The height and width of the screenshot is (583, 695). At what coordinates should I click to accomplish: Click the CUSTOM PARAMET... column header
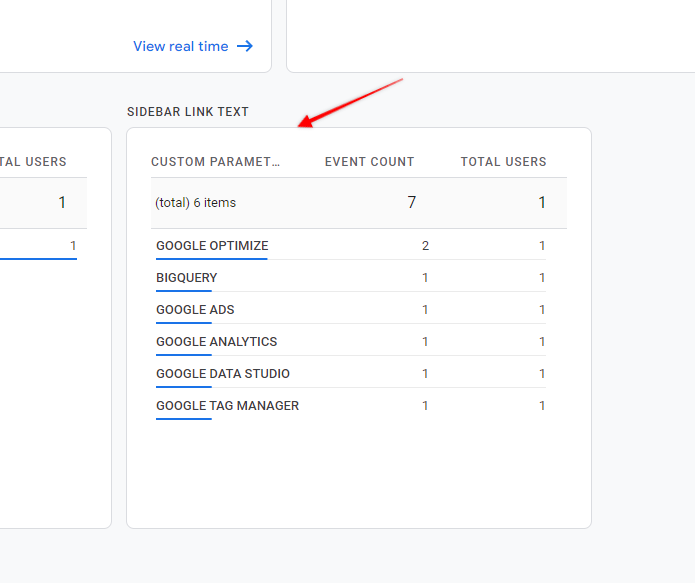[x=215, y=162]
